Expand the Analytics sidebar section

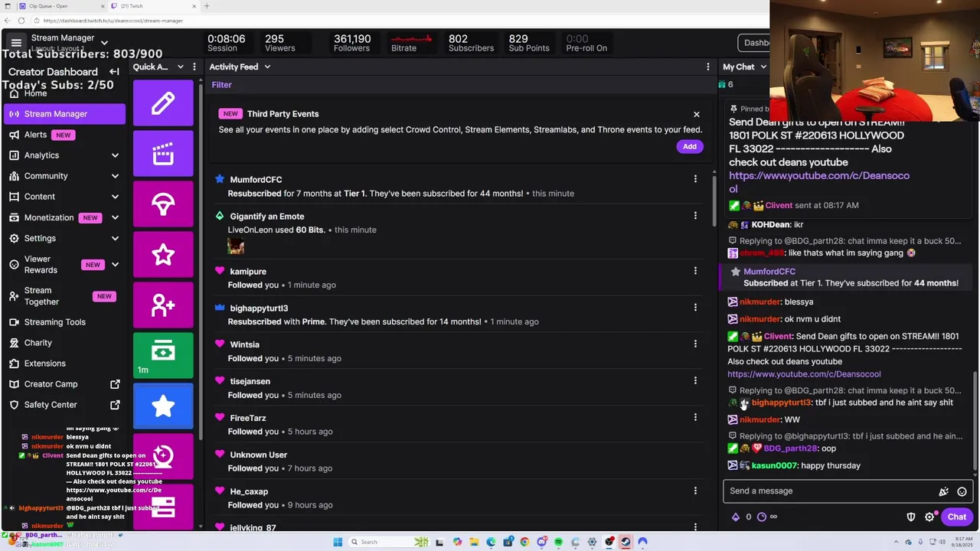pyautogui.click(x=115, y=155)
